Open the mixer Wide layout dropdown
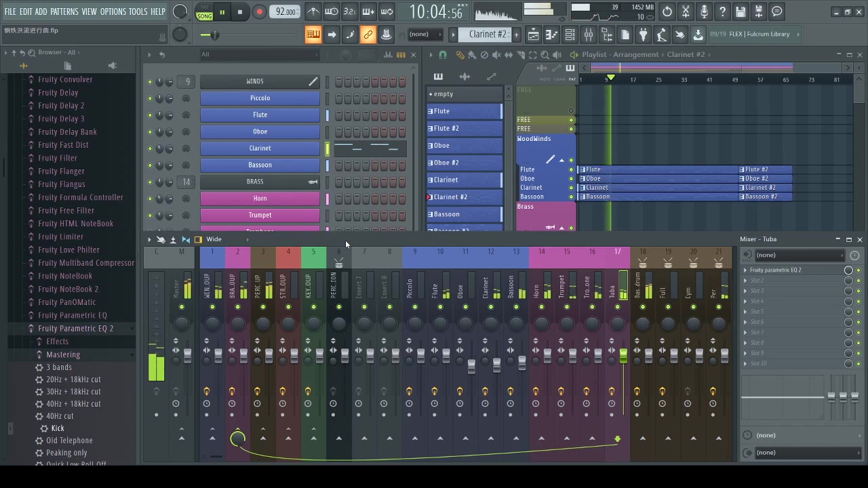This screenshot has height=488, width=868. pos(226,239)
